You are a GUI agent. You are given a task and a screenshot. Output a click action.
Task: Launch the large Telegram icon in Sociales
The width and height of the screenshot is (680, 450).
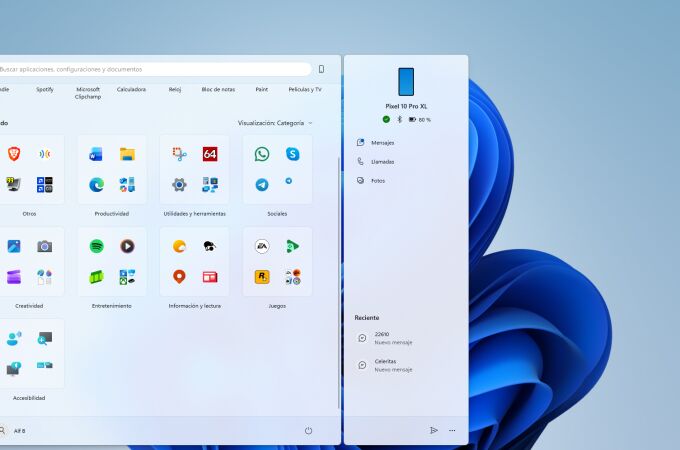(262, 185)
